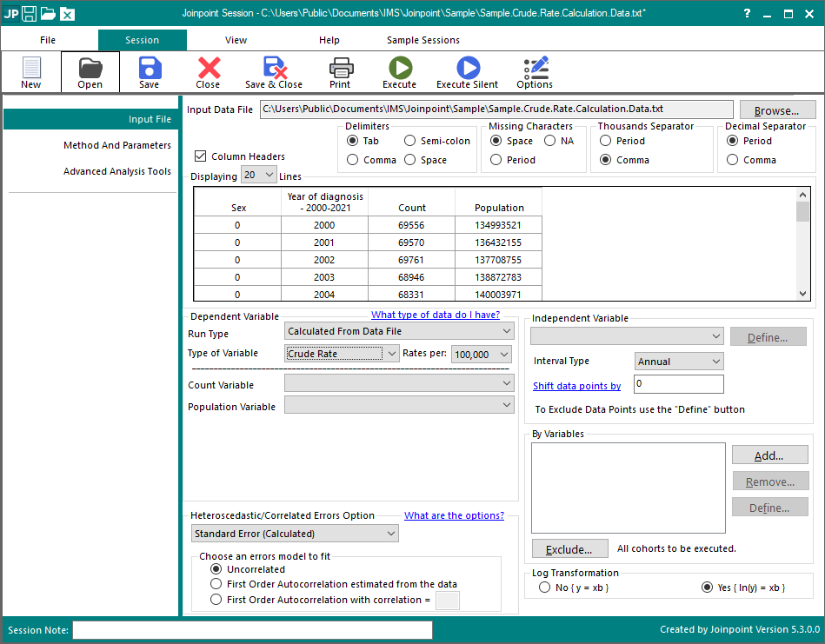The height and width of the screenshot is (644, 825).
Task: Open the Options toolbar icon
Action: coord(535,71)
